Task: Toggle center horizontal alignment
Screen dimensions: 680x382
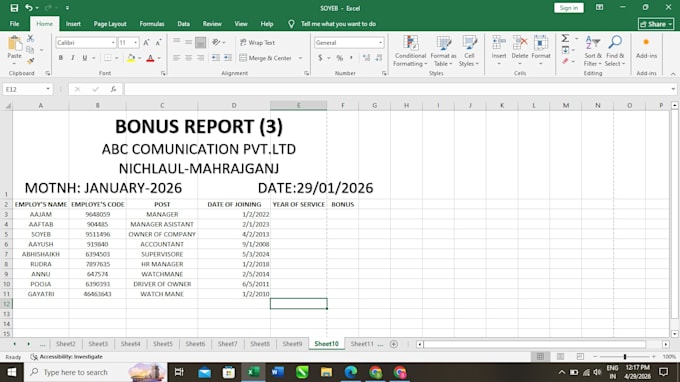Action: [188, 58]
